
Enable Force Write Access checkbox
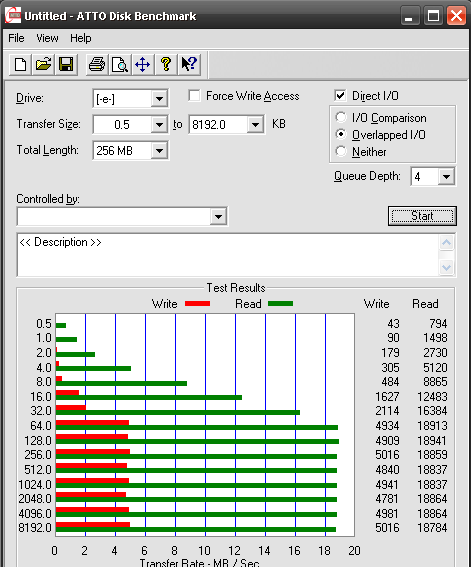(x=194, y=96)
